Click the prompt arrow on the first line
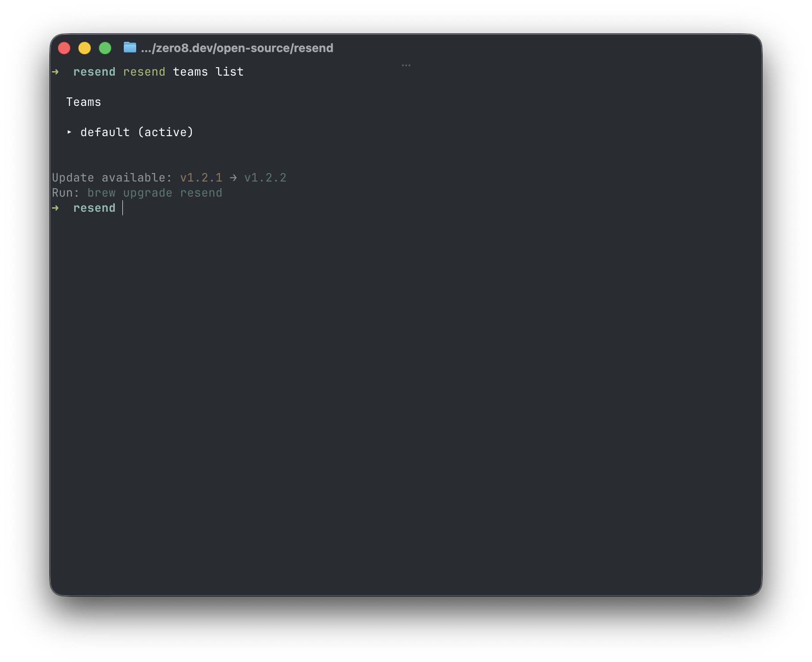The image size is (812, 662). click(x=55, y=72)
